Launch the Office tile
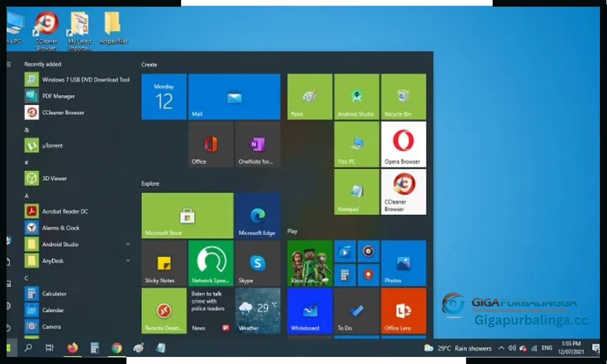The height and width of the screenshot is (364, 607). click(x=211, y=145)
